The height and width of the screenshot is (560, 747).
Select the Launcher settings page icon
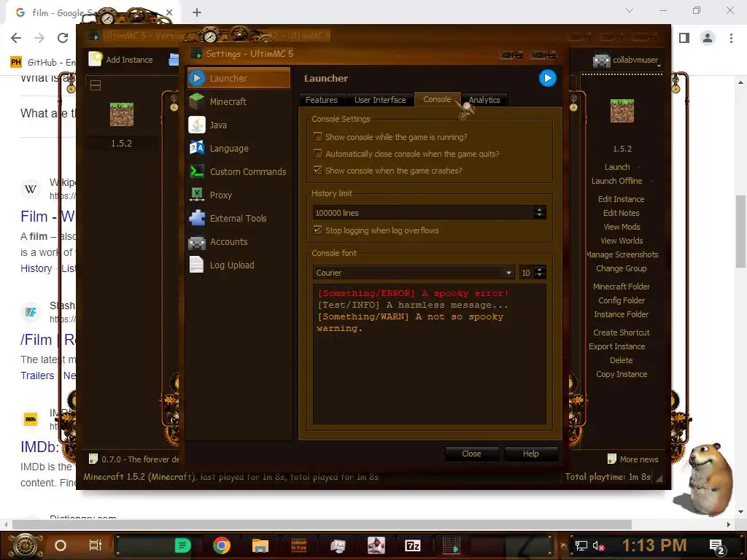pyautogui.click(x=197, y=78)
